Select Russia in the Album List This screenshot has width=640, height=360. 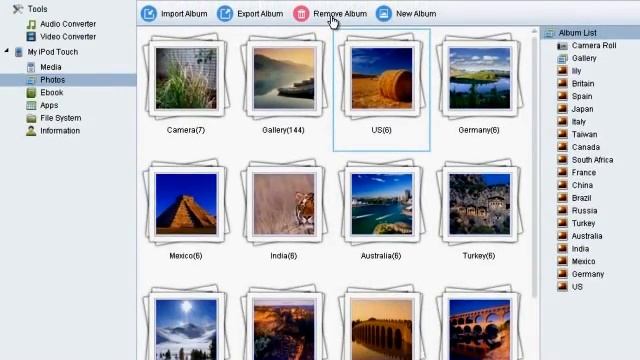(584, 211)
